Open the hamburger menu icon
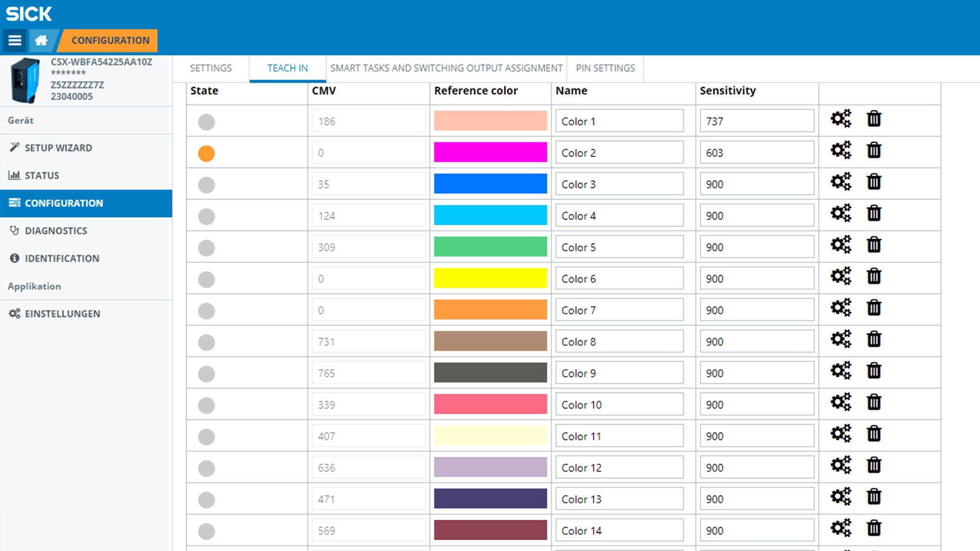This screenshot has height=551, width=980. [15, 40]
